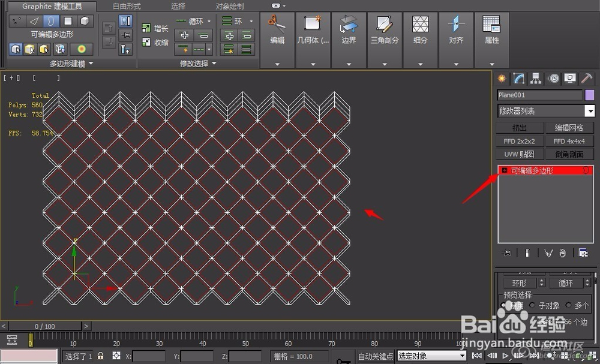
Task: Click the Grow selection icon 增长
Action: point(146,28)
